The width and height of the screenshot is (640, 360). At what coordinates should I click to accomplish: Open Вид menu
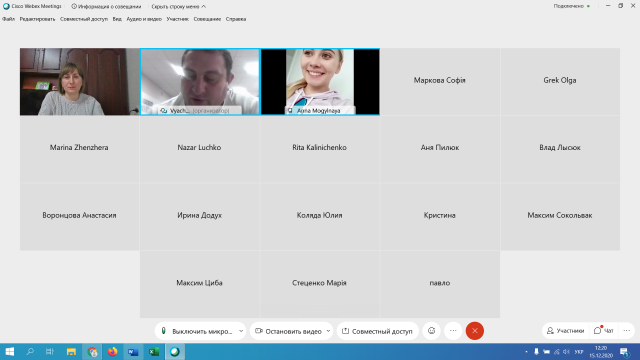(x=117, y=19)
